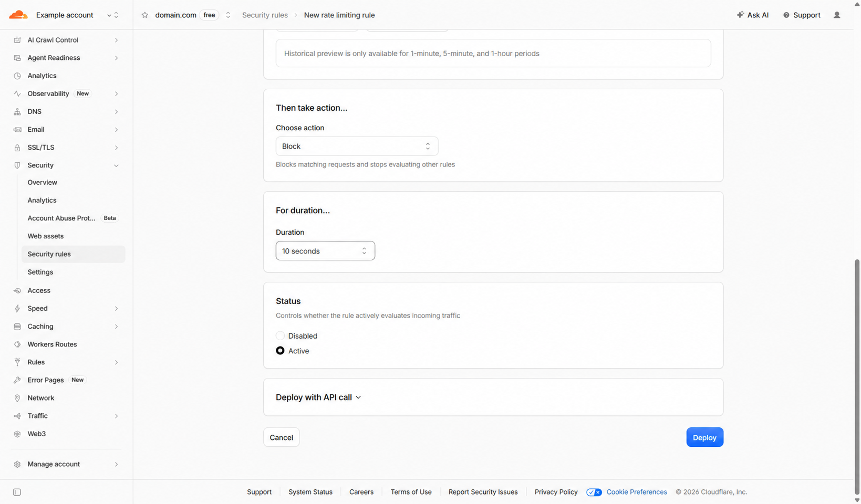This screenshot has width=861, height=504.
Task: Click the Speed lightning bolt icon
Action: (x=17, y=308)
